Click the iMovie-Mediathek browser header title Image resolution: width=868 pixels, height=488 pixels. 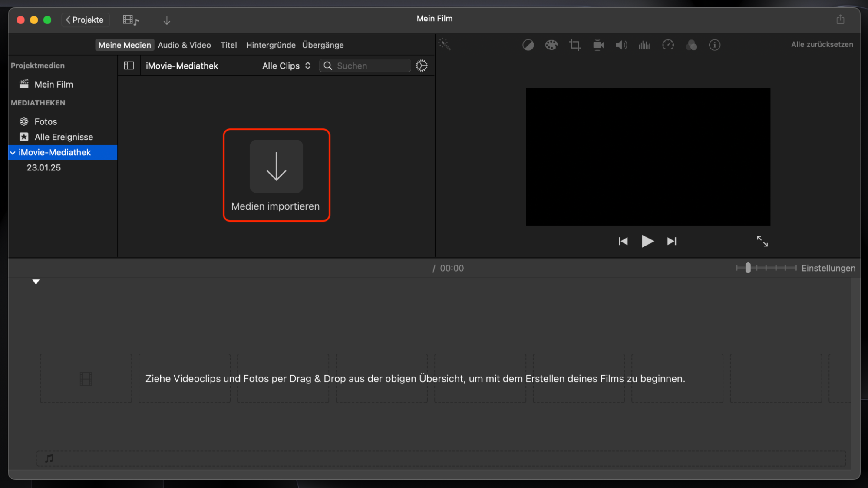pos(182,66)
